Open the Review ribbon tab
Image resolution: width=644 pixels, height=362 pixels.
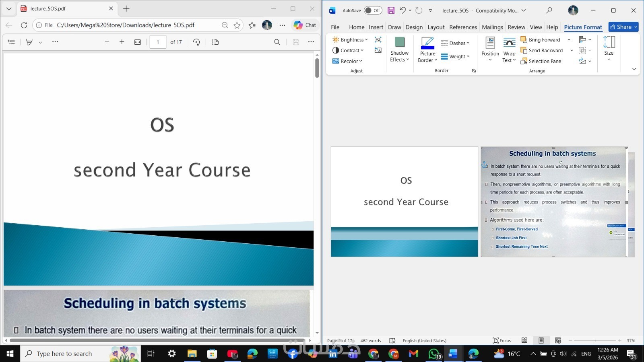point(516,27)
